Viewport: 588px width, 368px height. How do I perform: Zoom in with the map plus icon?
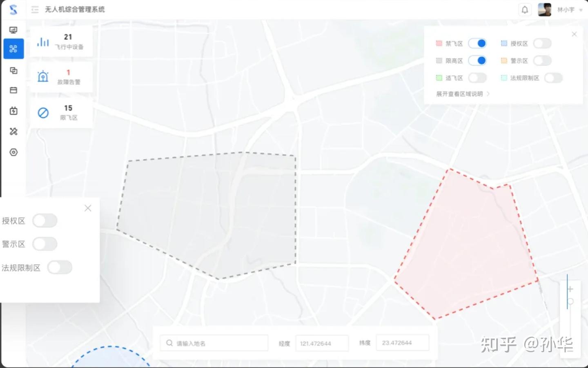[x=570, y=289]
